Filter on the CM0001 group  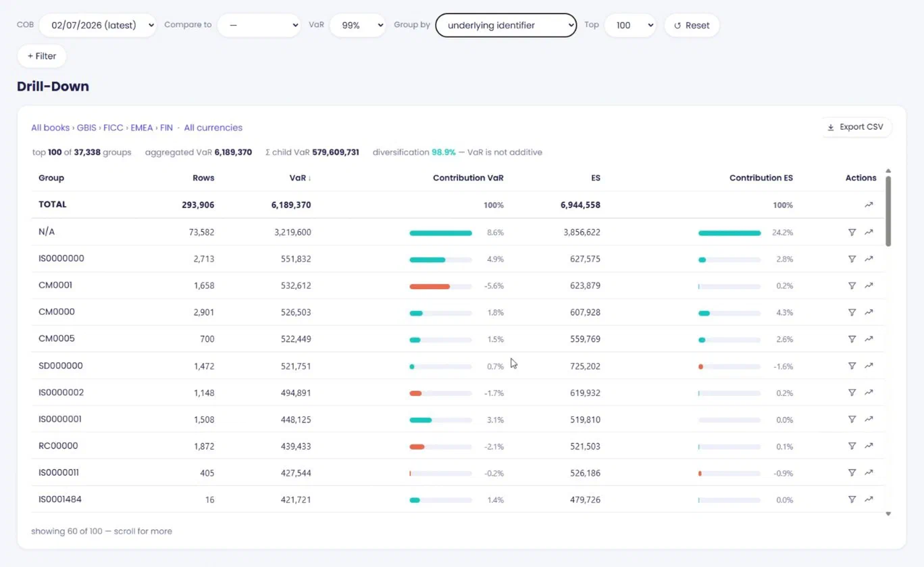click(852, 285)
